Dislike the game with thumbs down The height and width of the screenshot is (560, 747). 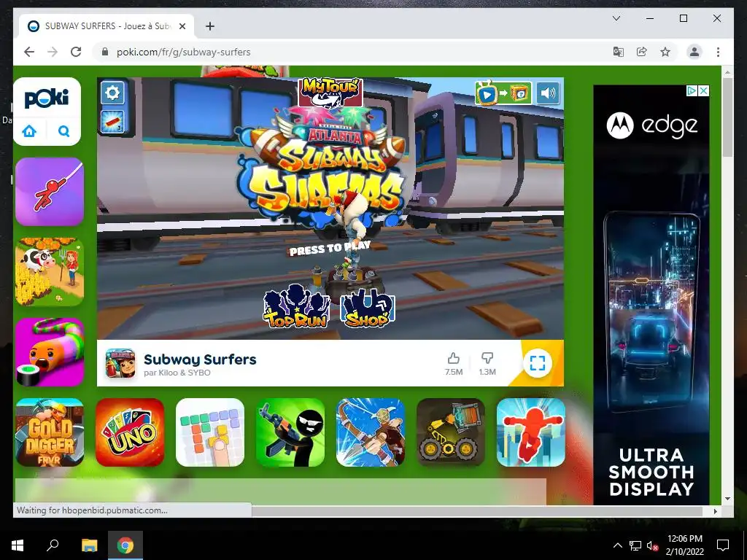pos(487,364)
